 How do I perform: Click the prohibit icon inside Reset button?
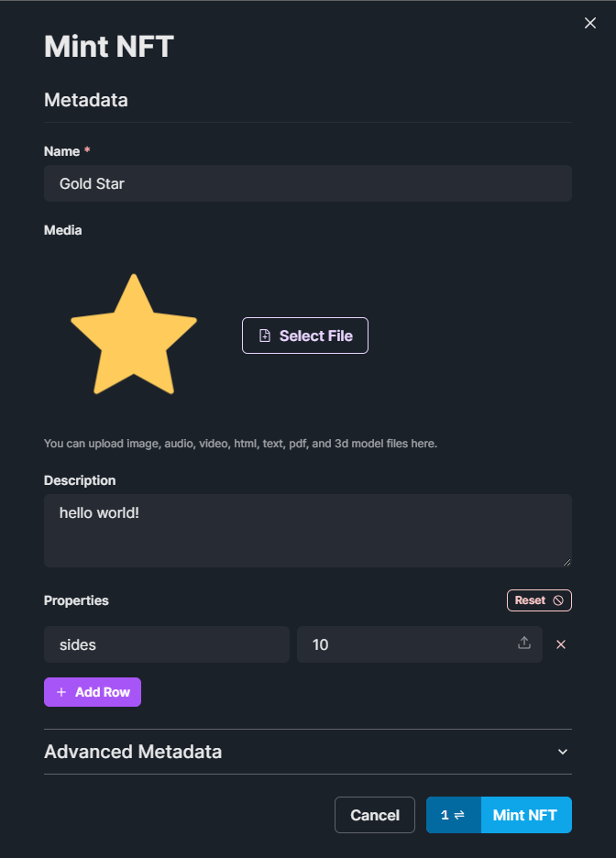click(x=557, y=600)
